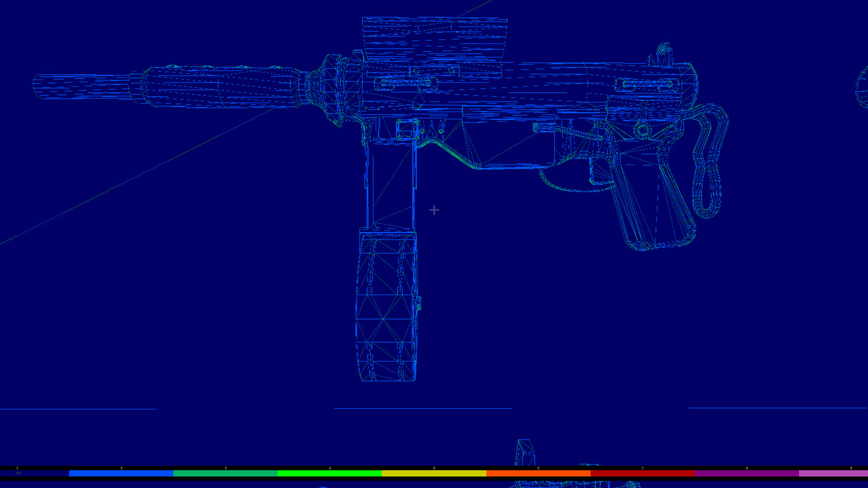Click the pink segment at the legend end

pos(833,473)
